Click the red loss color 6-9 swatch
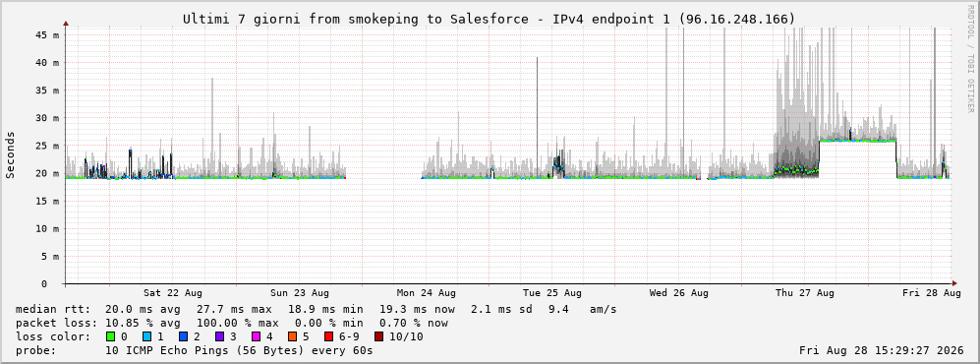 328,336
